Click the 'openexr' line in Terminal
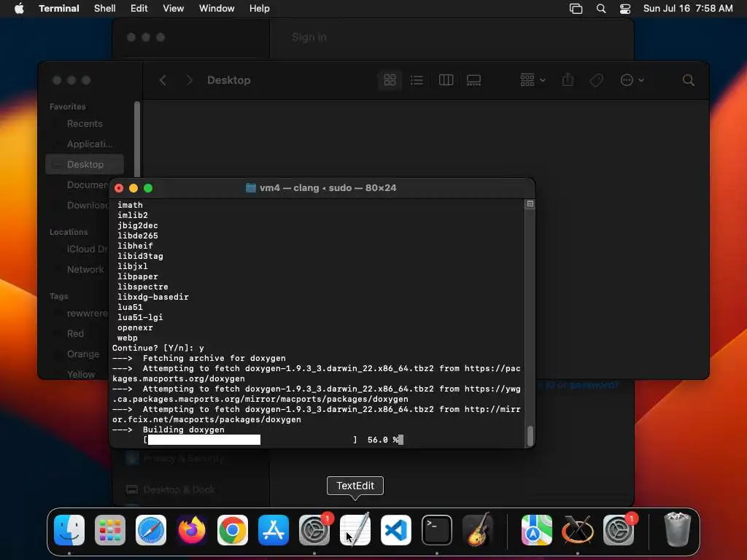 point(135,327)
